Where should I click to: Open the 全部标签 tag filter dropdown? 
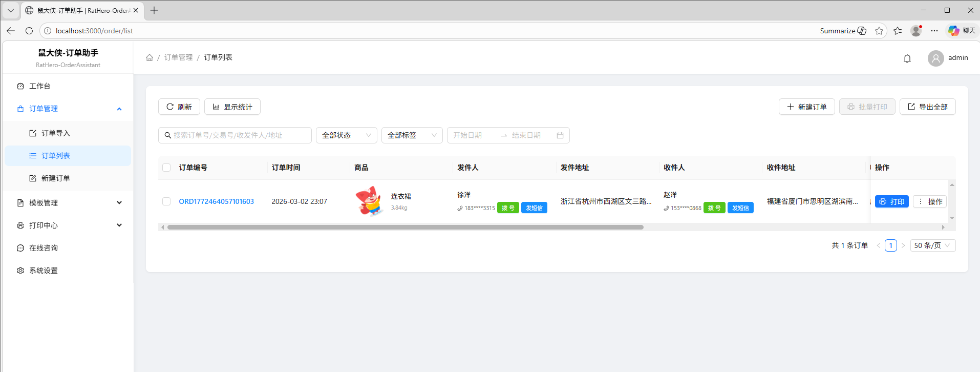click(x=412, y=135)
